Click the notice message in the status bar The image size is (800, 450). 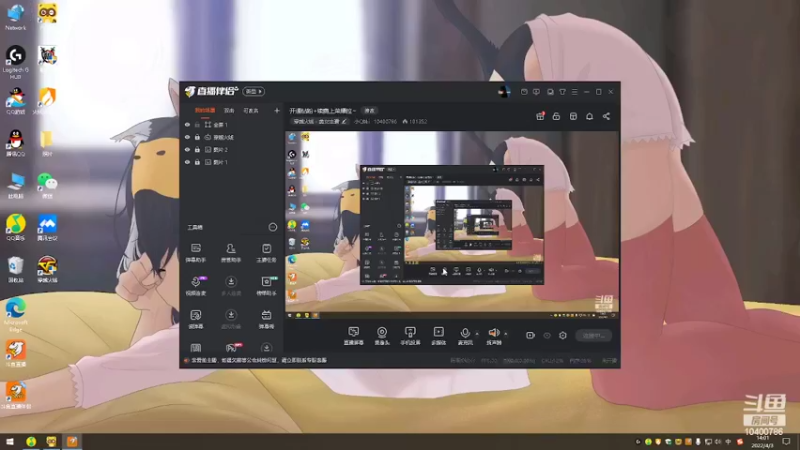tap(259, 360)
